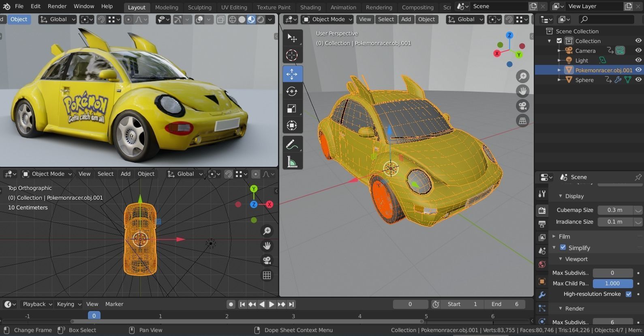Click zoom magnifier in top orthographic viewport
This screenshot has width=644, height=336.
coord(267,231)
